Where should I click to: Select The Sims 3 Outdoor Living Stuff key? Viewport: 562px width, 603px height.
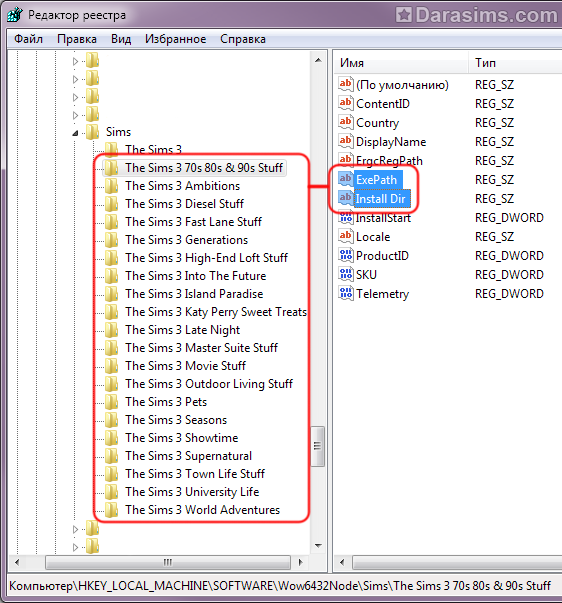click(209, 384)
